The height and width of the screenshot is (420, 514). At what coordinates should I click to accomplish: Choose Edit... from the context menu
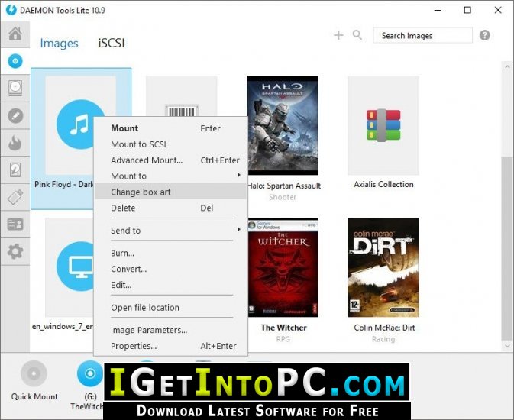(170, 285)
